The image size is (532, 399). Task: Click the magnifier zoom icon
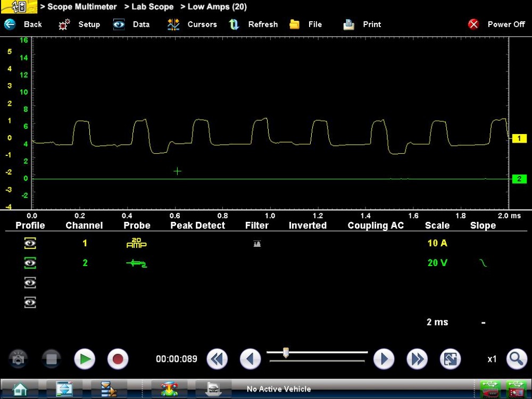click(516, 360)
